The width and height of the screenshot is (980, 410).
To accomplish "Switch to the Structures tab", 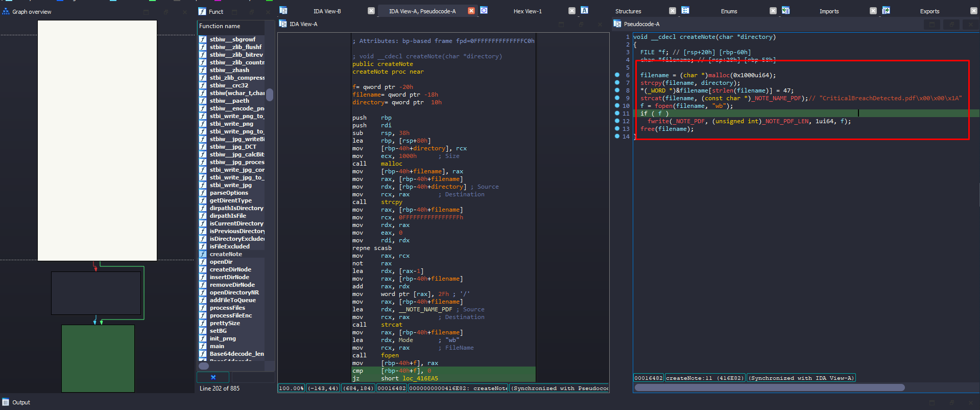I will (628, 11).
